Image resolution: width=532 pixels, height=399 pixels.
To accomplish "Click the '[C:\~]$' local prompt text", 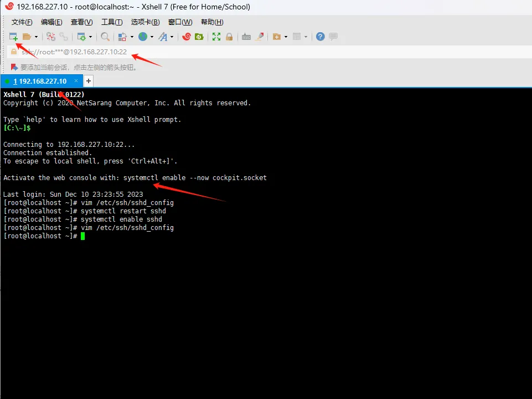I will (17, 128).
